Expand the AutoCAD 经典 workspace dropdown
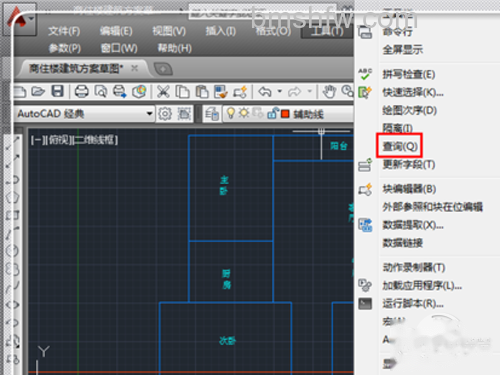 click(150, 114)
